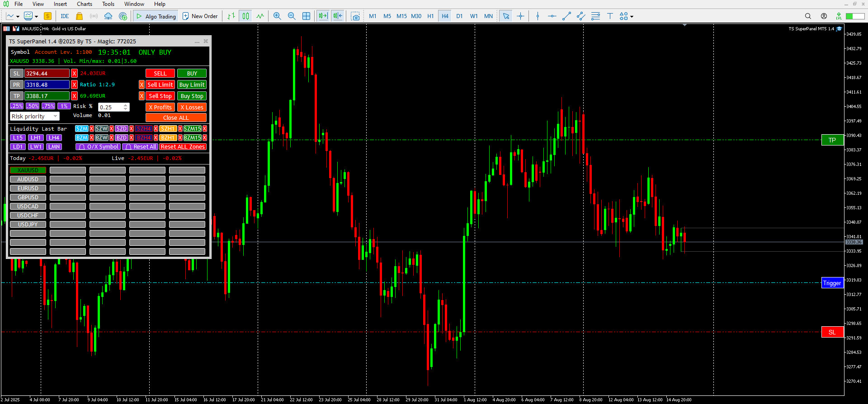Click the Close ALL button
868x404 pixels.
click(x=176, y=117)
